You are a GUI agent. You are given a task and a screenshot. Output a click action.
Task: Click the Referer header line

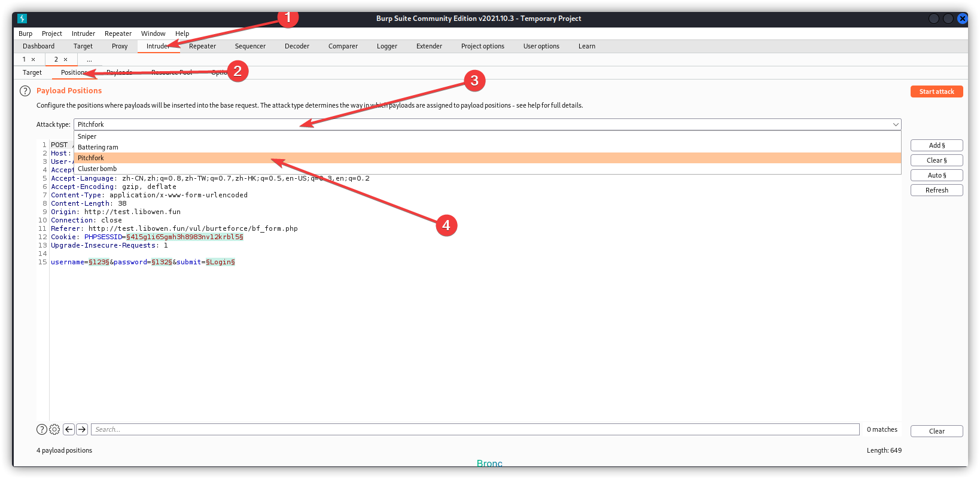[174, 228]
